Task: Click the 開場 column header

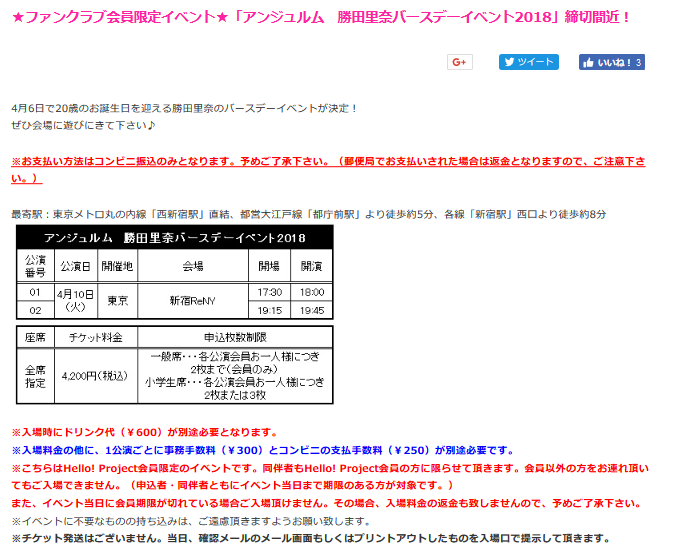Action: pyautogui.click(x=269, y=266)
